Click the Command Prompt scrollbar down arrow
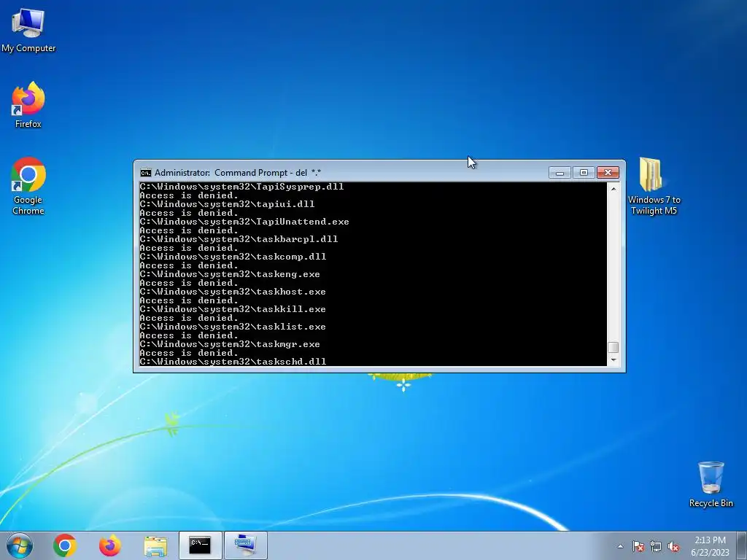The image size is (747, 560). pyautogui.click(x=614, y=360)
